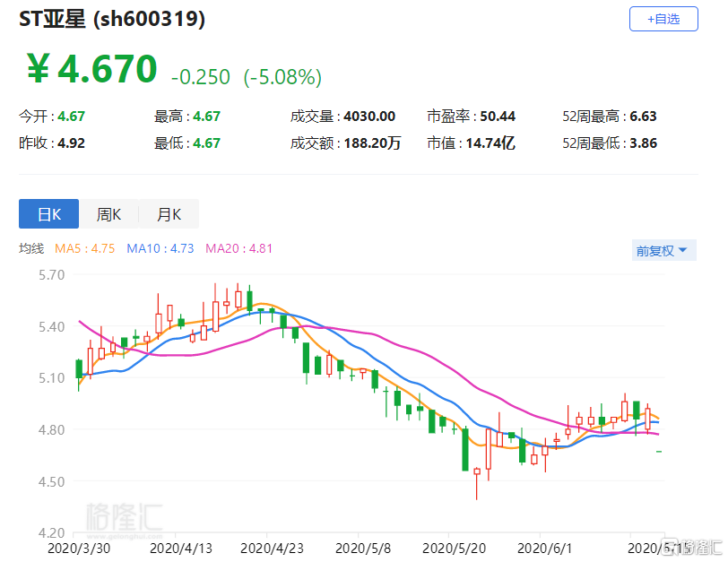Click the 52周最低 3.86 value
The image size is (728, 562).
pos(610,143)
